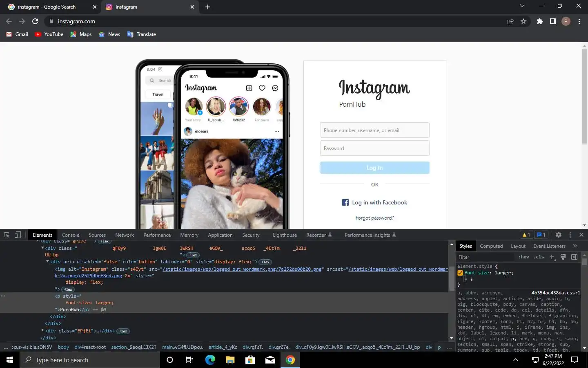This screenshot has height=368, width=588.
Task: Activate the DevTools inspect element picker icon
Action: coord(7,235)
